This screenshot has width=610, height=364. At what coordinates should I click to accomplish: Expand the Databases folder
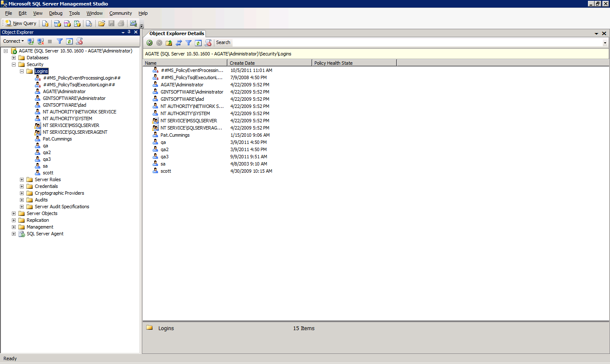click(14, 58)
